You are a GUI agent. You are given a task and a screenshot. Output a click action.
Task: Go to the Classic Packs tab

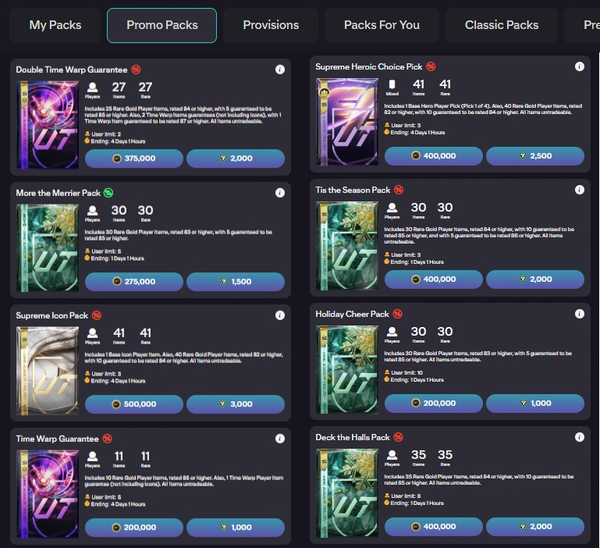pos(503,25)
